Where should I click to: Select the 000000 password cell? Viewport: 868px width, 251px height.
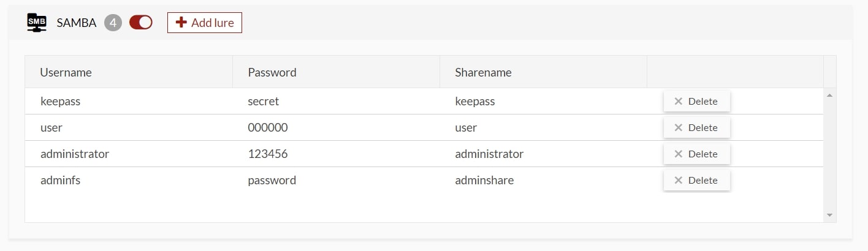[x=268, y=128]
